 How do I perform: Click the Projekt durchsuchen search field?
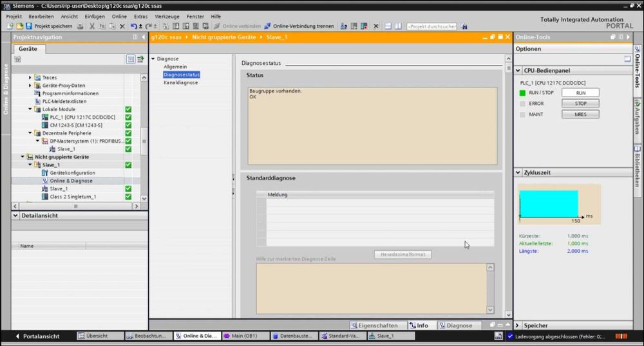tap(431, 26)
